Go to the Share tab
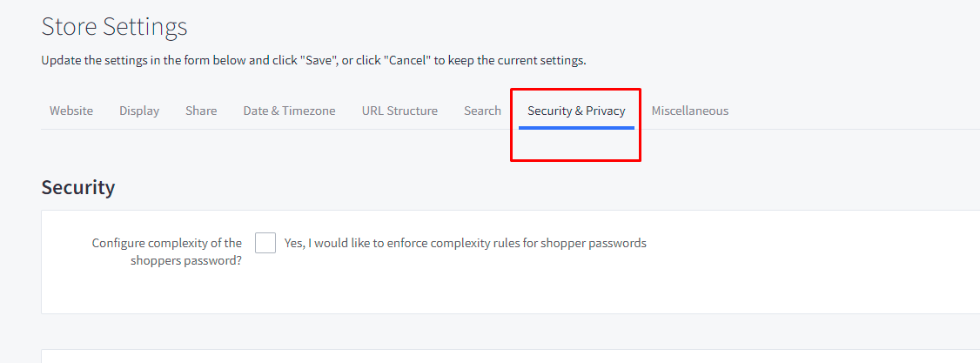 coord(201,111)
